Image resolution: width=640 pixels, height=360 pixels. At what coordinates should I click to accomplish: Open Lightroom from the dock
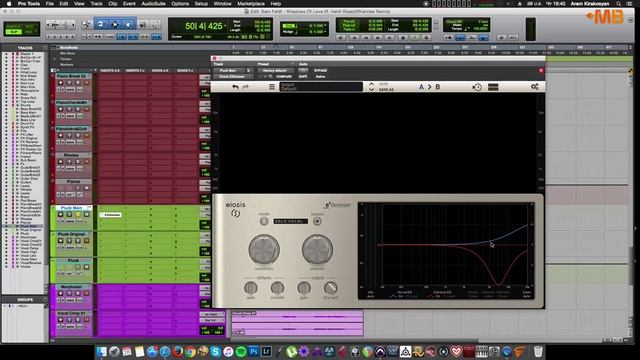pos(266,351)
